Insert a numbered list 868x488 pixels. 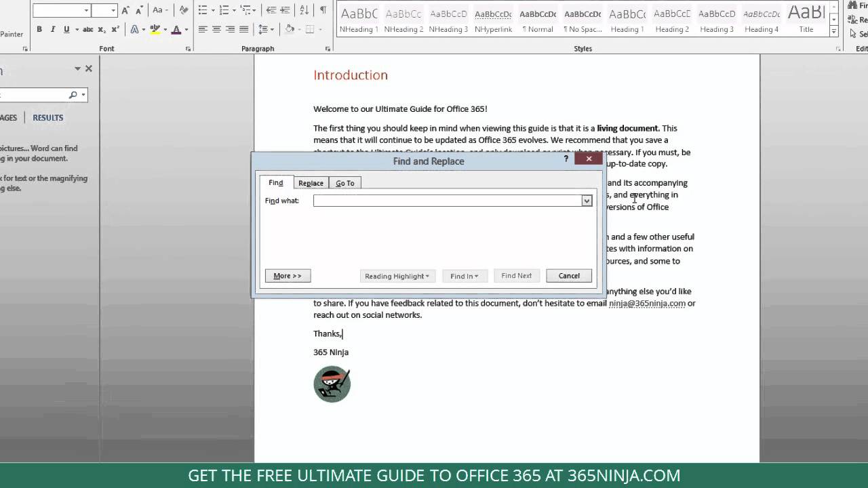[224, 10]
